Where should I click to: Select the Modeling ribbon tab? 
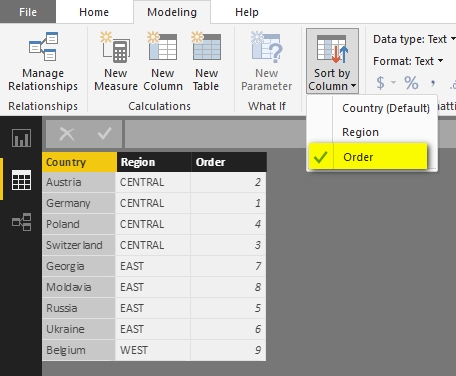coord(172,12)
